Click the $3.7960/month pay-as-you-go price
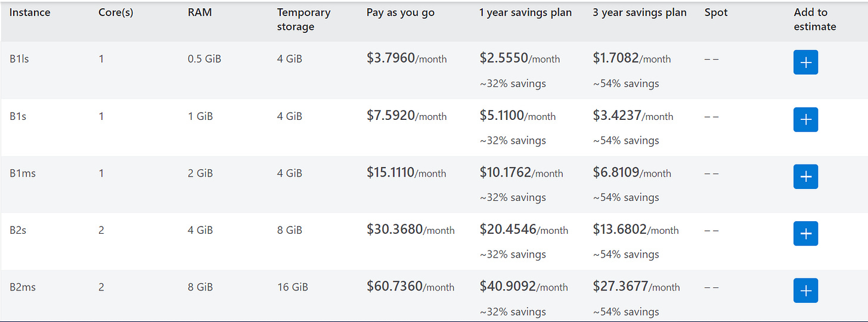Image resolution: width=868 pixels, height=322 pixels. (407, 58)
